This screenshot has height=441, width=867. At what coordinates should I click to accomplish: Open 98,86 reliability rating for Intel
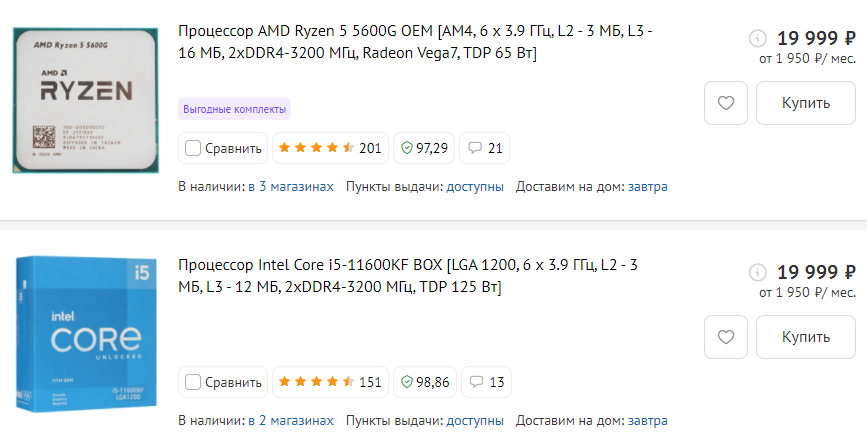pos(424,382)
